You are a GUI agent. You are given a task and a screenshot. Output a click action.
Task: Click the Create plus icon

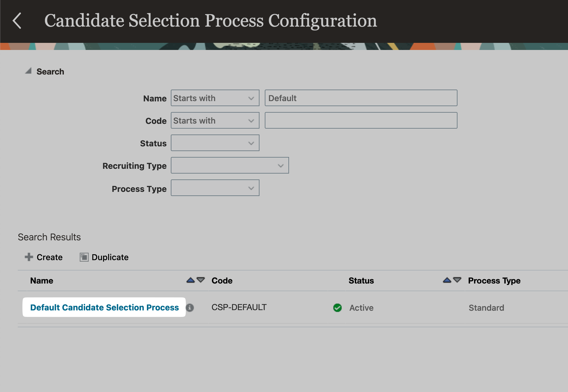[29, 257]
